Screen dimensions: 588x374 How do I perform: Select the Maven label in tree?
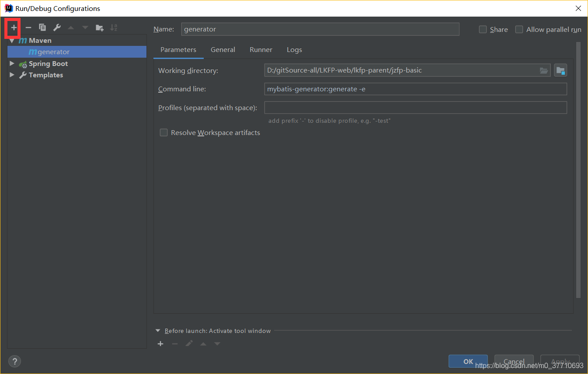[x=40, y=41]
